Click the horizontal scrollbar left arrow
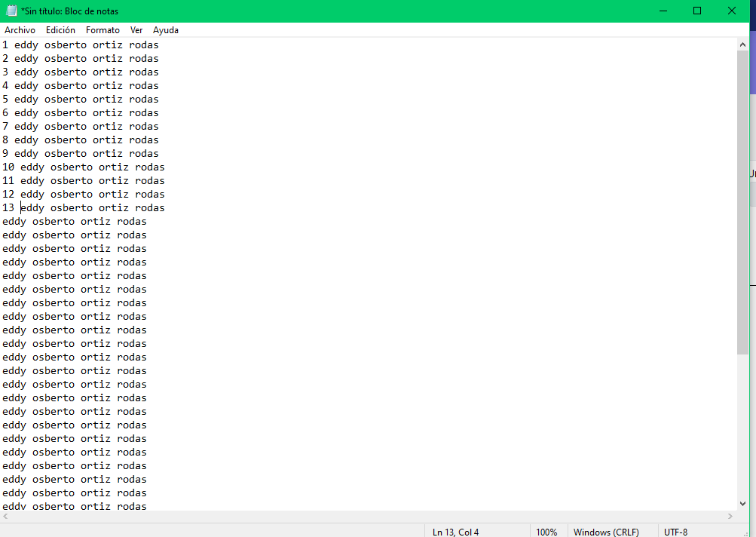 [5, 516]
